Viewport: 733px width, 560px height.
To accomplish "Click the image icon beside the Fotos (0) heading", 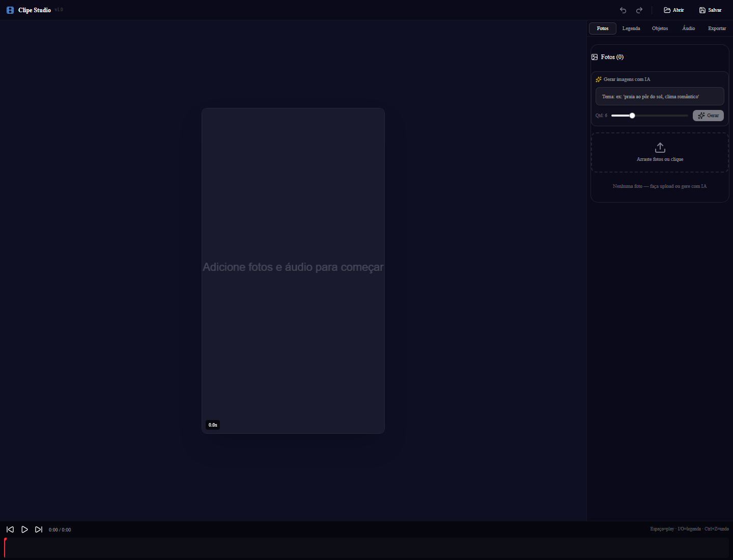I will (595, 57).
